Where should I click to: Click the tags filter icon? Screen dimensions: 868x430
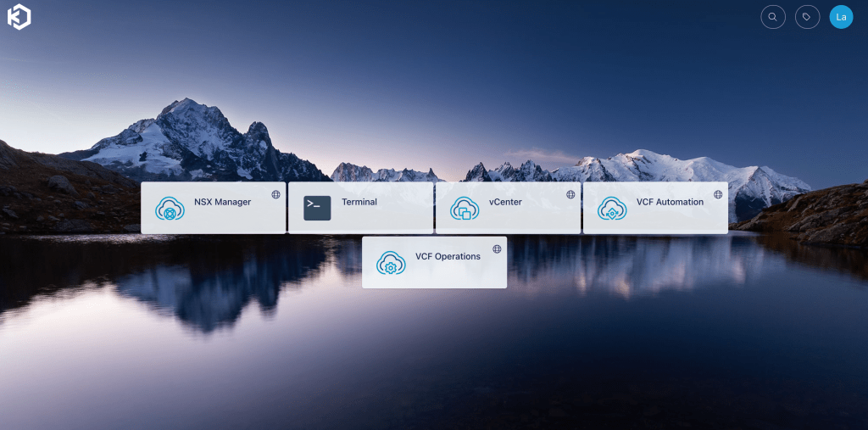click(x=807, y=17)
